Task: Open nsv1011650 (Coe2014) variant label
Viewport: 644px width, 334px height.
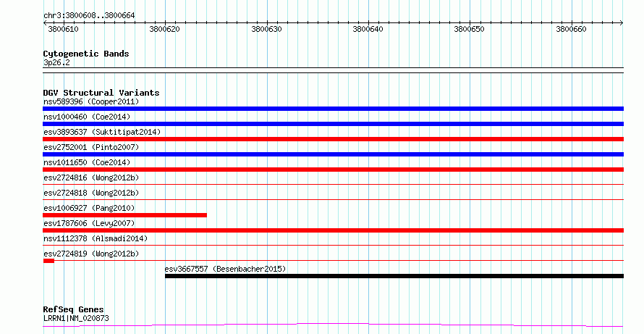Action: coord(87,162)
